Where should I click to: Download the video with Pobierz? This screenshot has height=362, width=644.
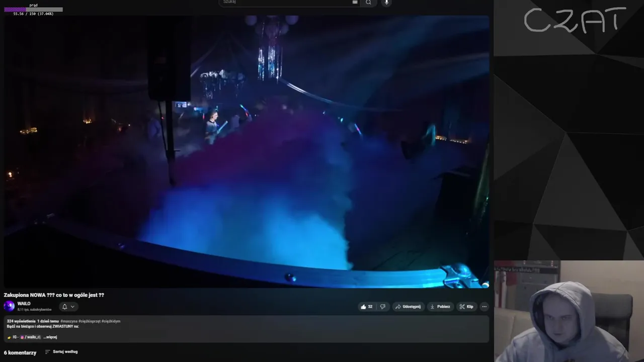[x=440, y=307]
